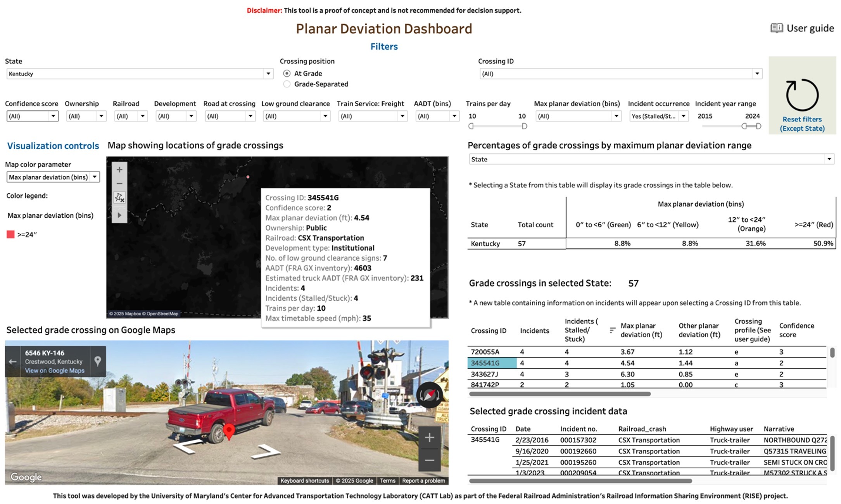Open Train Service: Freight dropdown

tap(373, 116)
